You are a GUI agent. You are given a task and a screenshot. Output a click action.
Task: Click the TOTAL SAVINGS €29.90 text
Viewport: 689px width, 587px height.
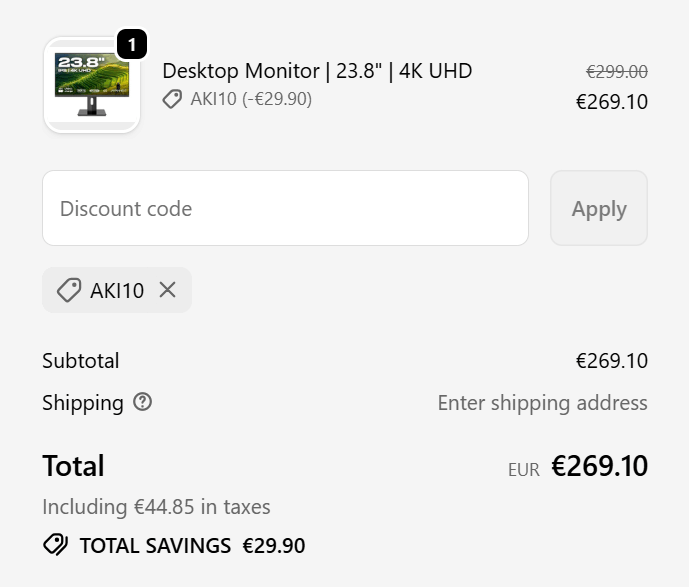[x=192, y=546]
